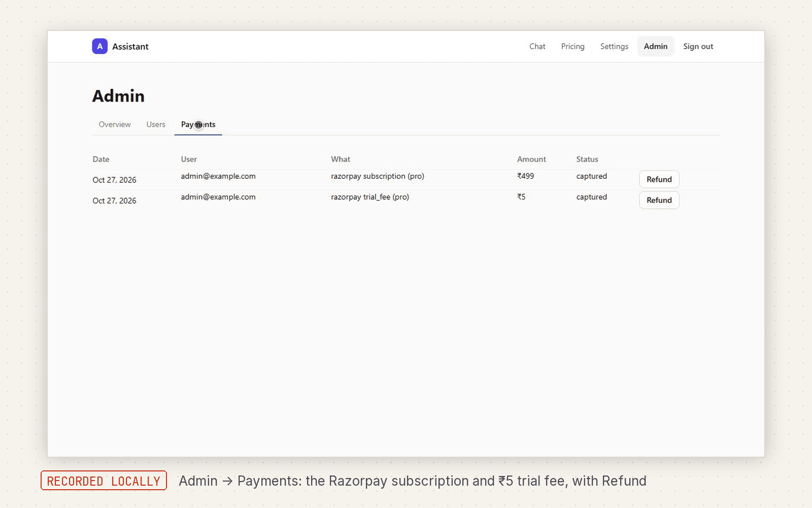Open Settings from the top navigation
Image resolution: width=812 pixels, height=508 pixels.
tap(614, 46)
